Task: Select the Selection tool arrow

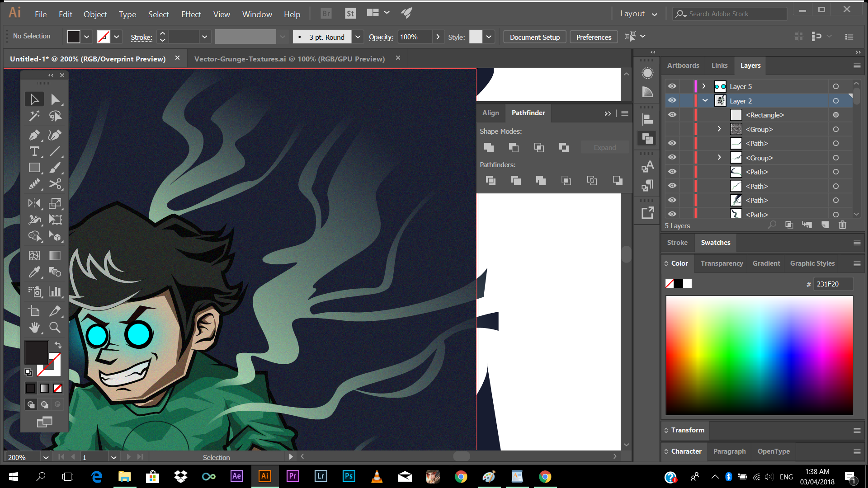Action: point(34,99)
